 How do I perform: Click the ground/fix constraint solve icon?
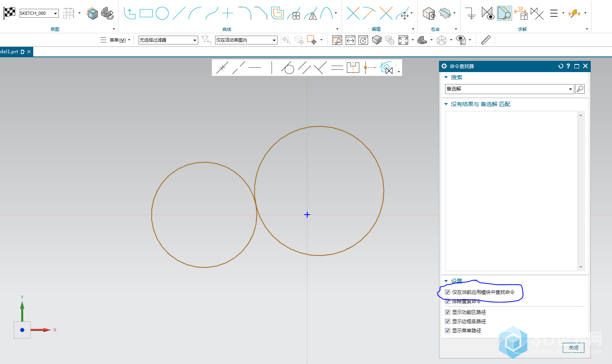tap(471, 14)
